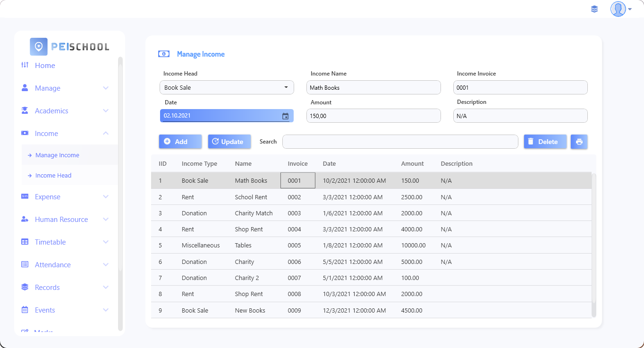This screenshot has width=644, height=348.
Task: Click the Timetable grid icon
Action: pyautogui.click(x=25, y=242)
